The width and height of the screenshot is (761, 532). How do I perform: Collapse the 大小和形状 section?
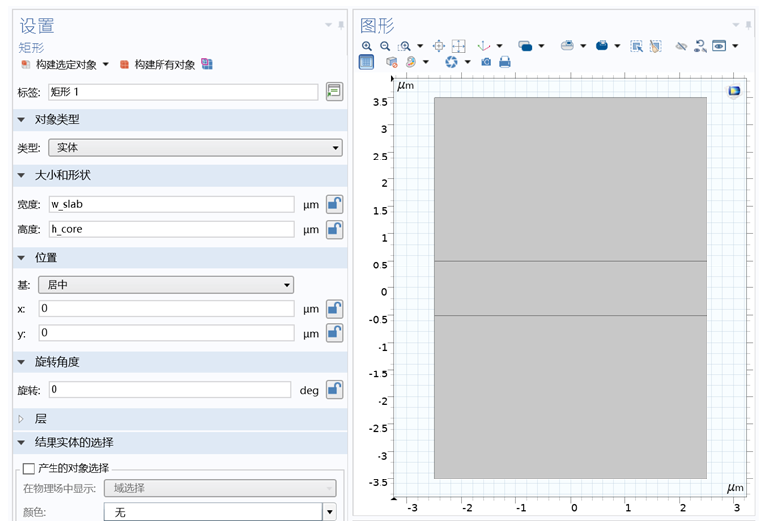coord(21,175)
